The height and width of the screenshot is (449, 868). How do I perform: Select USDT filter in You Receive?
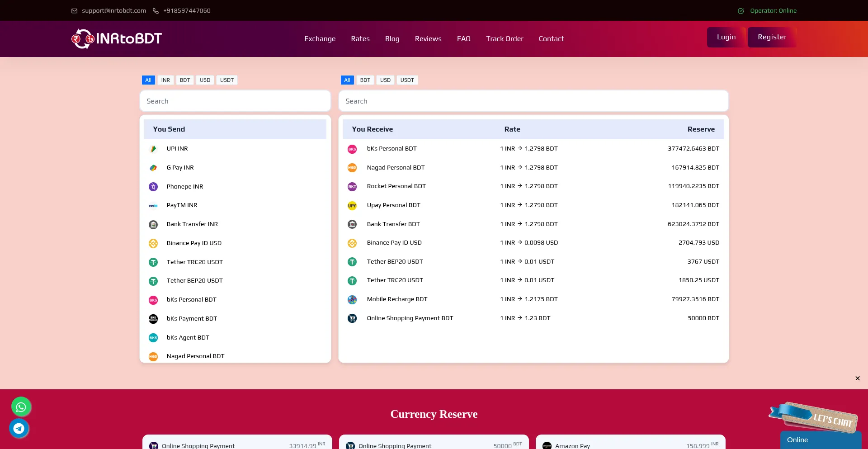407,80
